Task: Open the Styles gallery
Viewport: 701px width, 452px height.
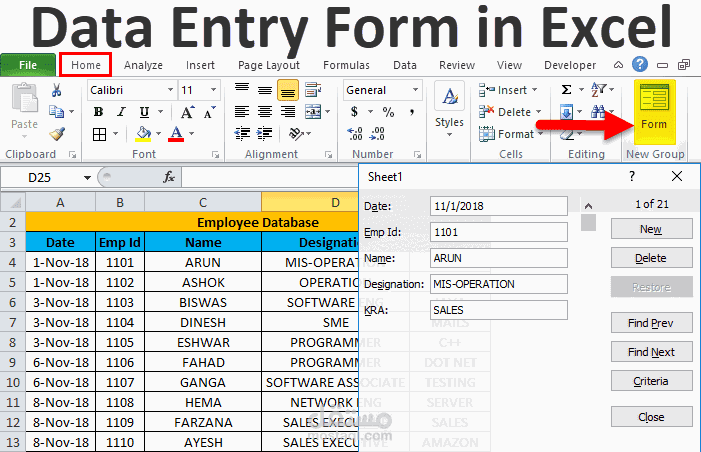Action: (x=450, y=110)
